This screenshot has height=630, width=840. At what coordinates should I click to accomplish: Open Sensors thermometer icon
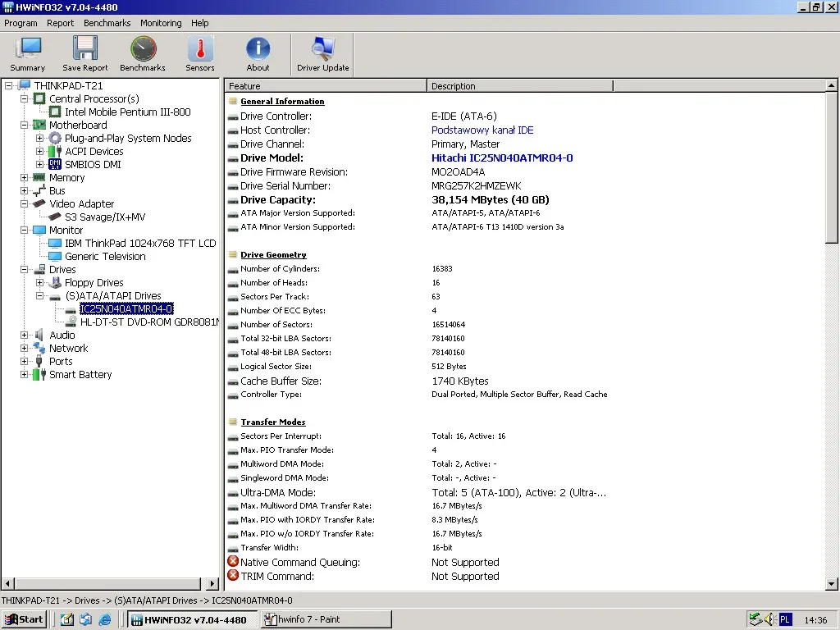click(x=200, y=48)
